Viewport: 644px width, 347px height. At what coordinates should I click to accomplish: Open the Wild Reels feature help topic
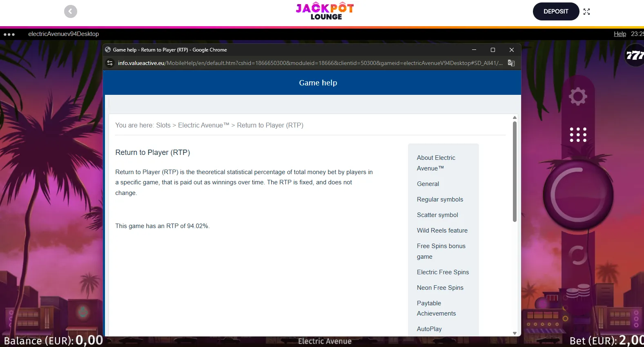pyautogui.click(x=442, y=231)
